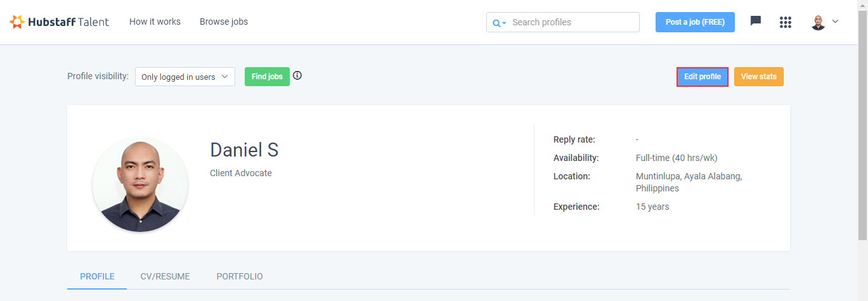The image size is (868, 301).
Task: Open the Profile visibility dropdown
Action: point(185,77)
